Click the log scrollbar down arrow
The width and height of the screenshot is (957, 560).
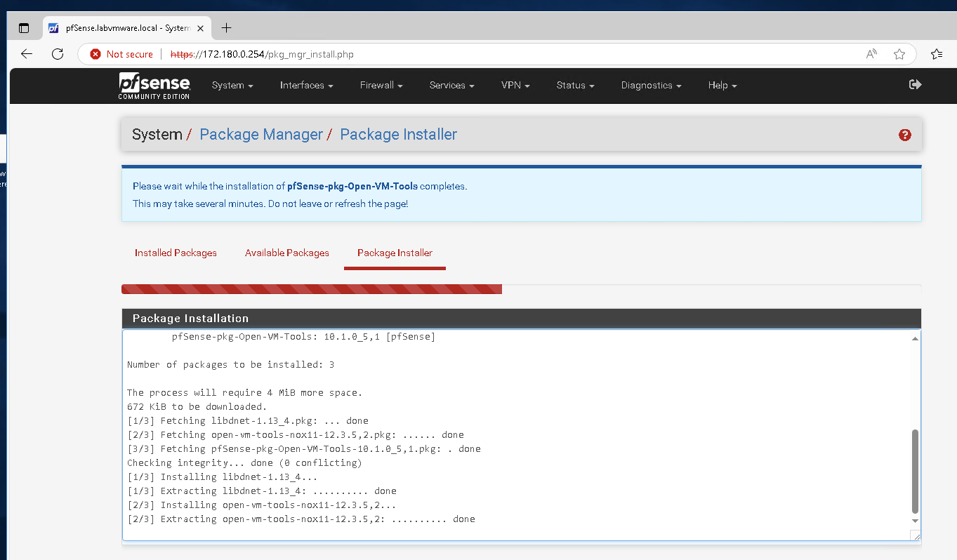point(915,521)
